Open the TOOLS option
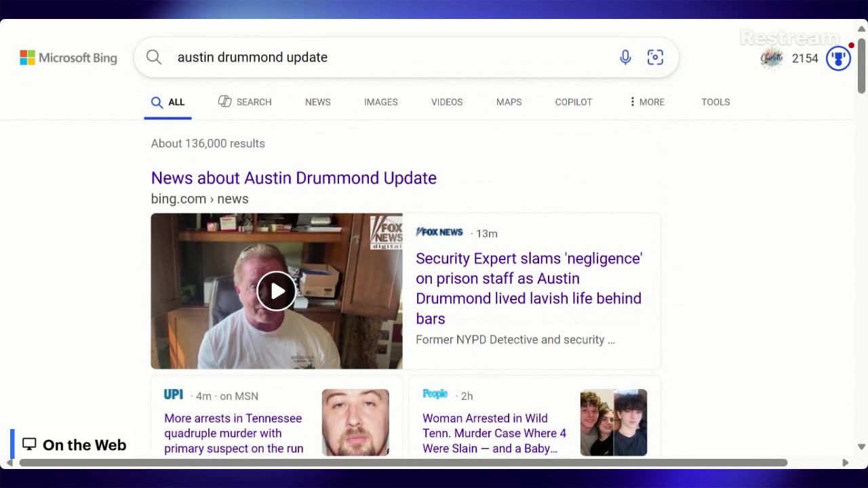868x488 pixels. click(x=715, y=102)
